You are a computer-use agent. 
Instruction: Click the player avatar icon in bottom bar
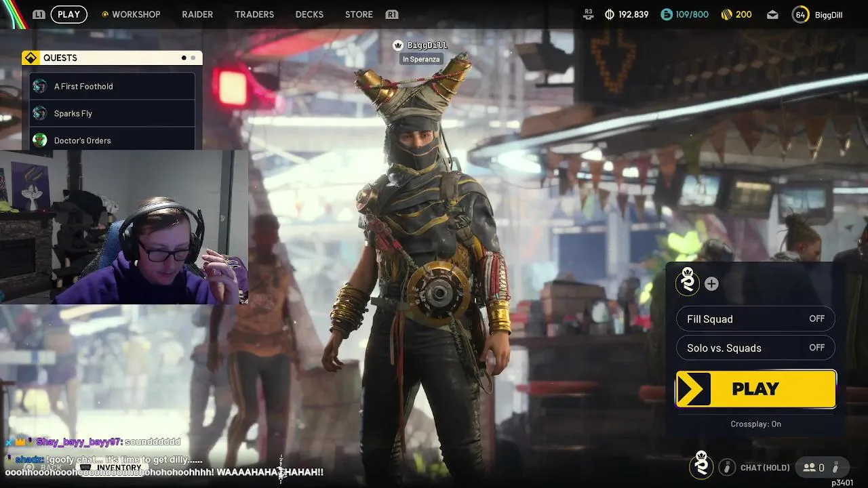click(x=701, y=465)
